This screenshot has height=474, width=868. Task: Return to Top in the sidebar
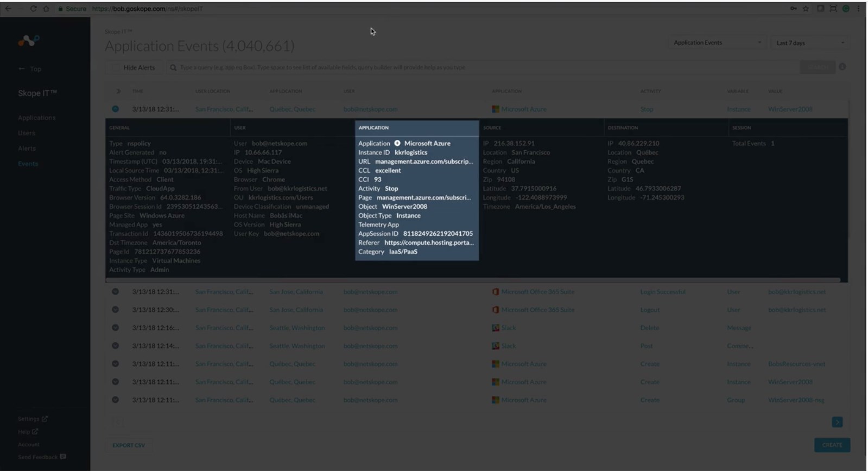(x=30, y=69)
